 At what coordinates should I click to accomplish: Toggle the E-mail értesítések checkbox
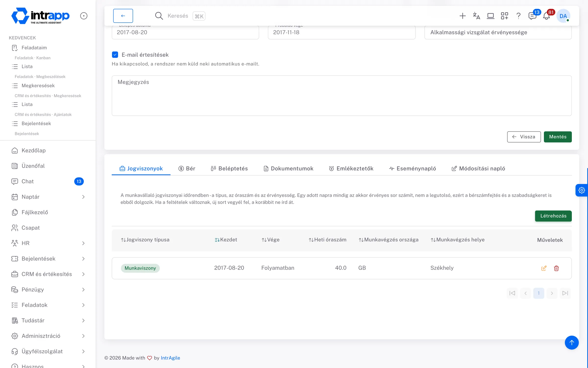(115, 55)
